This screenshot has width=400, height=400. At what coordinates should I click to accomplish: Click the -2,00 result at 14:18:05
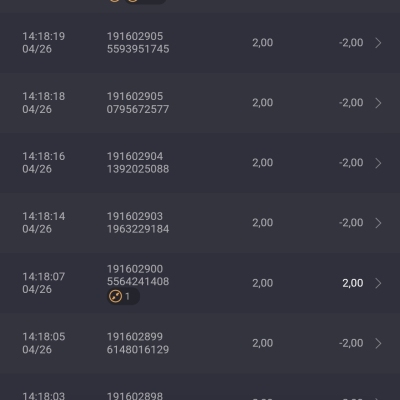coord(351,343)
